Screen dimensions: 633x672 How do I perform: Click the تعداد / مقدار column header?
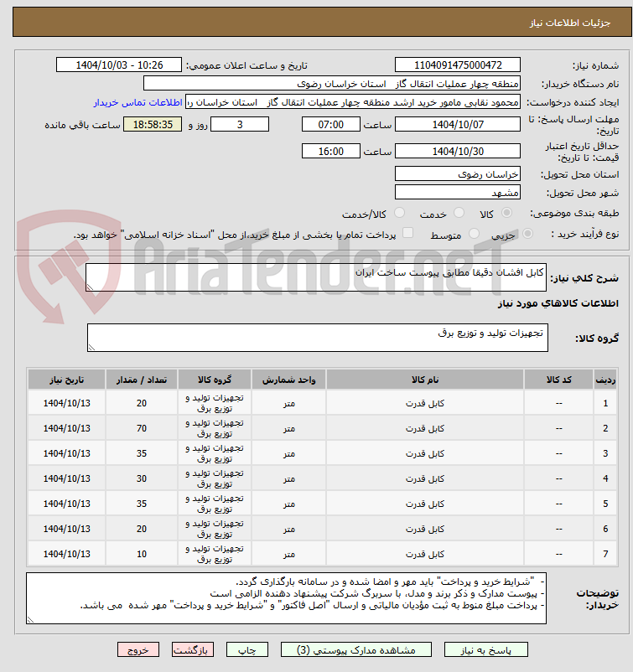[x=142, y=380]
